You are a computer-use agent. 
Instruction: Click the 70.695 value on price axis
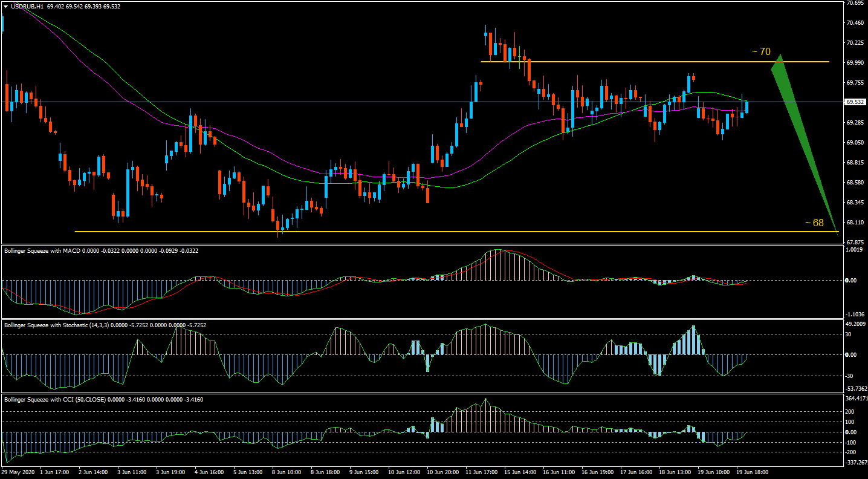(x=854, y=3)
